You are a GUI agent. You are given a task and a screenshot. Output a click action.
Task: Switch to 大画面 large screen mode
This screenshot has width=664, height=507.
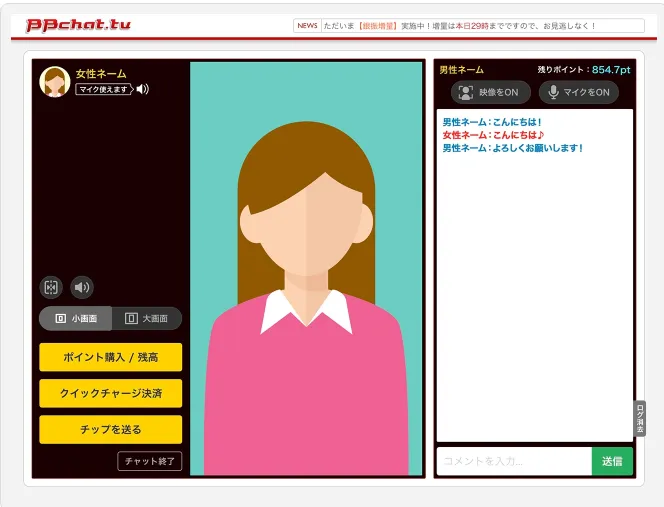point(147,319)
